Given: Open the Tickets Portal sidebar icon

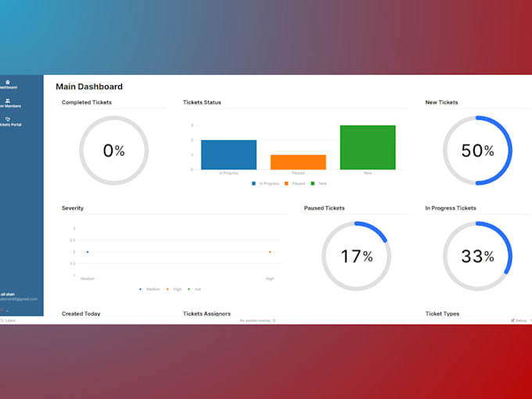Looking at the screenshot, I should 8,119.
